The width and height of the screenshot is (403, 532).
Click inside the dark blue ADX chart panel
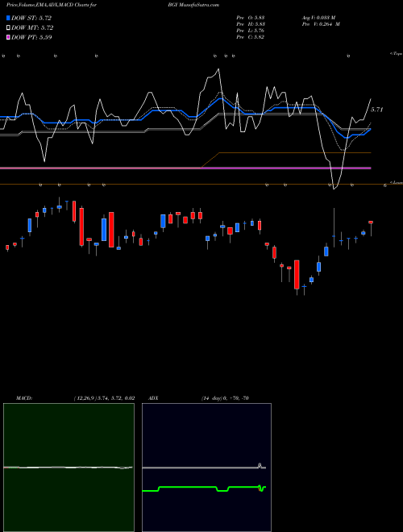(206, 468)
